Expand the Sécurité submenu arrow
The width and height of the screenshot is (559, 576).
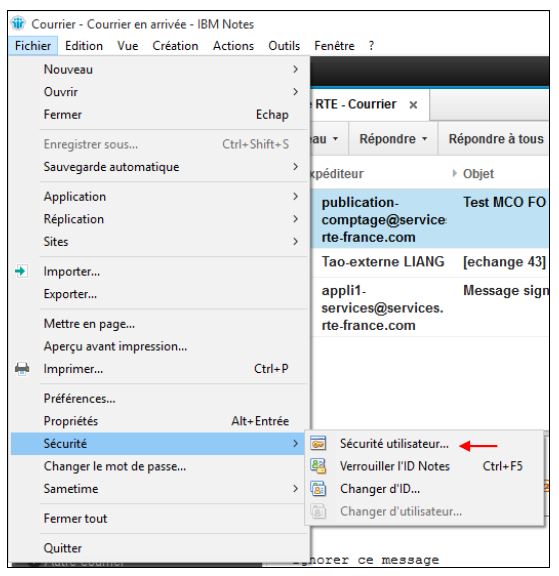coord(295,443)
